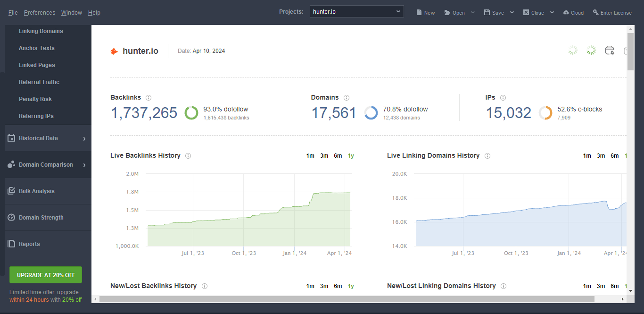Screen dimensions: 644x314
Task: Set Live Linking Domains History to 3m
Action: click(x=601, y=156)
